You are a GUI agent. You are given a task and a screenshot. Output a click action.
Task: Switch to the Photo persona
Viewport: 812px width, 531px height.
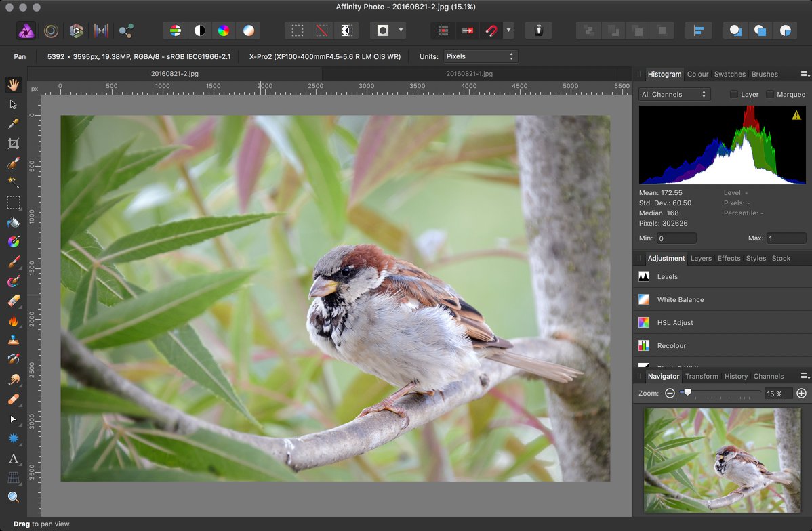26,31
